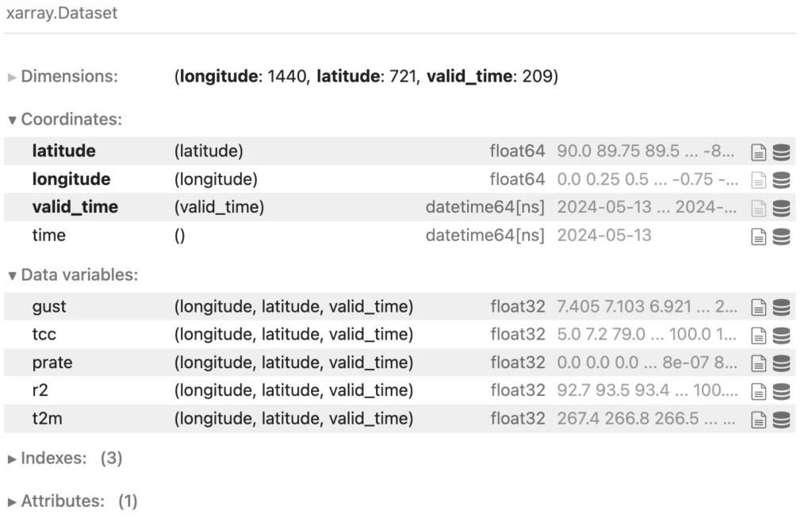Show data repr for valid_time coordinate
The height and width of the screenshot is (526, 812).
point(781,208)
